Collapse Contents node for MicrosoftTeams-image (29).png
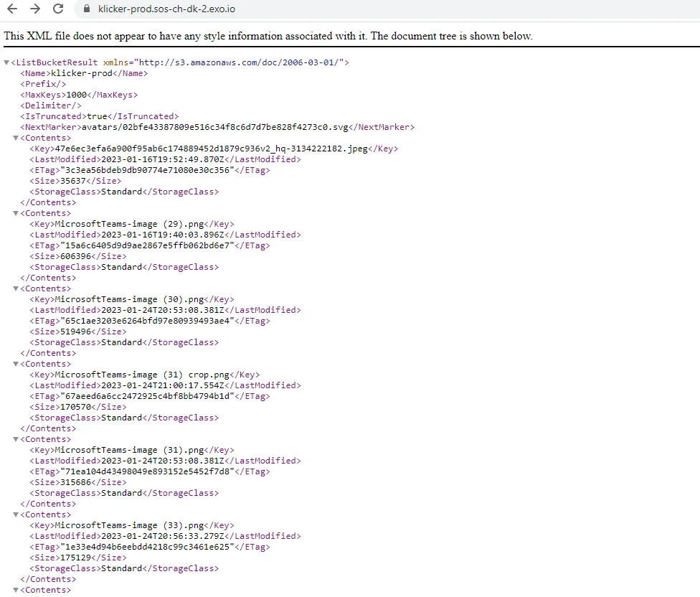This screenshot has width=700, height=597. click(x=16, y=213)
